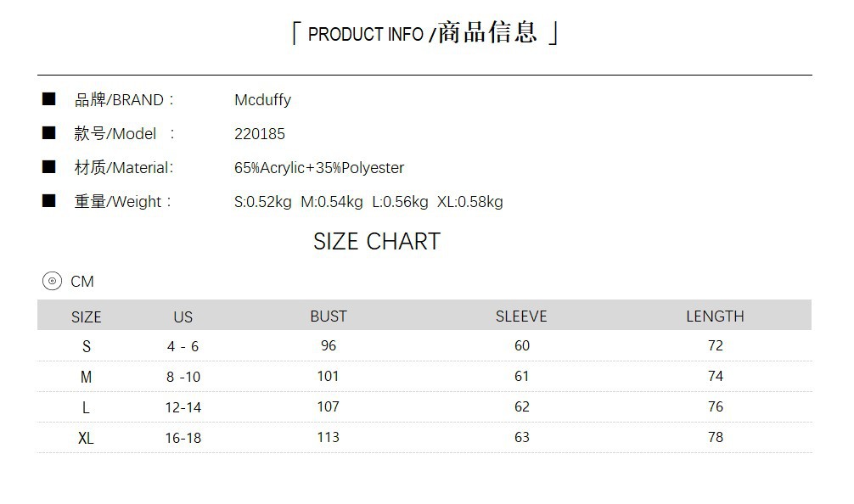Click the black square bullet beside BRAND
The width and height of the screenshot is (854, 504).
(49, 99)
